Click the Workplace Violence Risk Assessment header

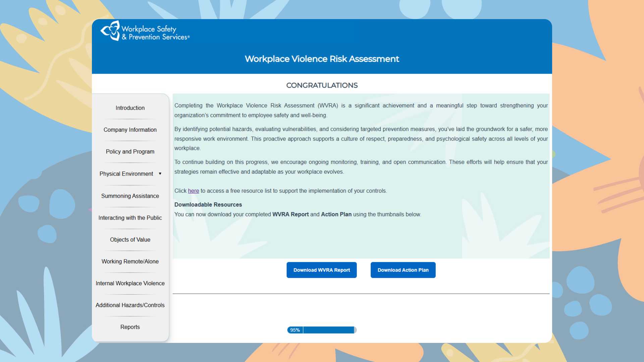pos(322,59)
